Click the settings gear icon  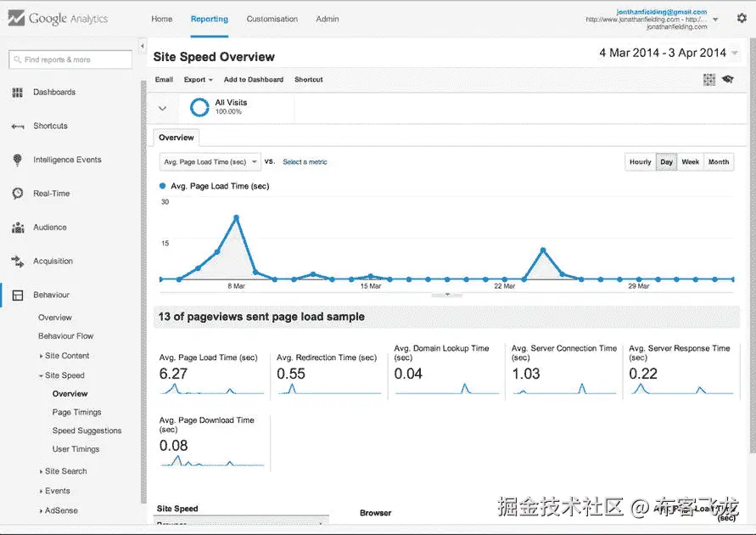pyautogui.click(x=742, y=19)
